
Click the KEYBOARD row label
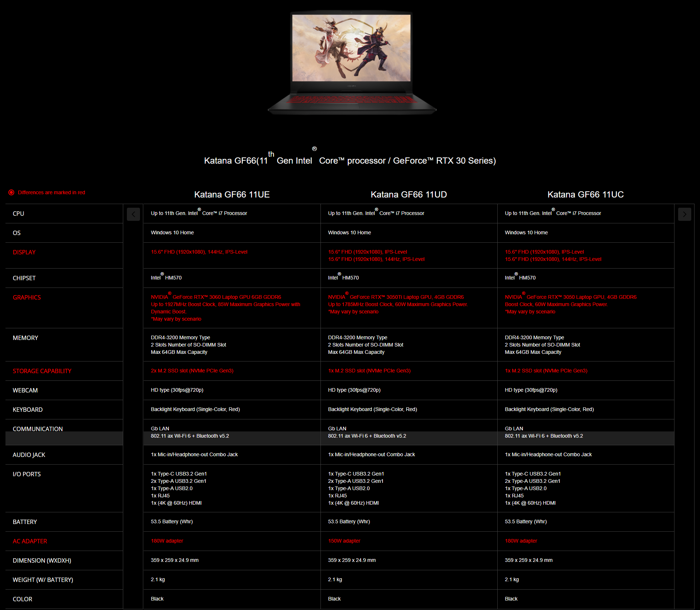click(x=28, y=410)
